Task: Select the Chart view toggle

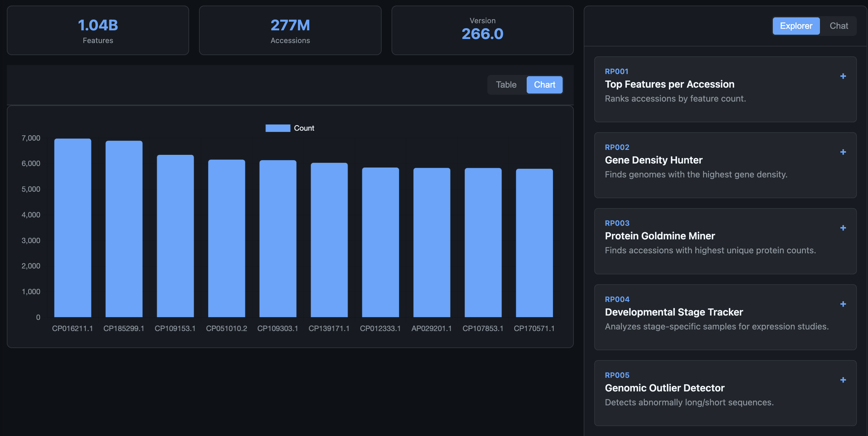Action: click(544, 85)
